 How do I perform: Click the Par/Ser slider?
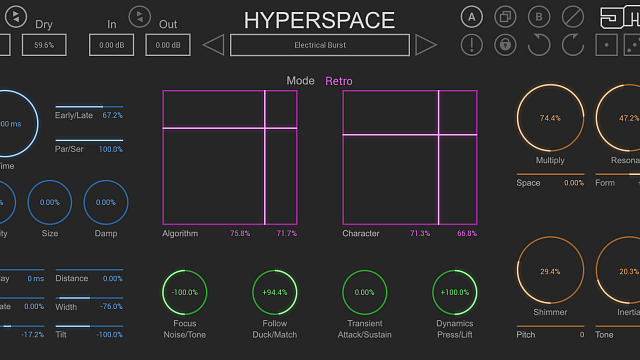[89, 140]
